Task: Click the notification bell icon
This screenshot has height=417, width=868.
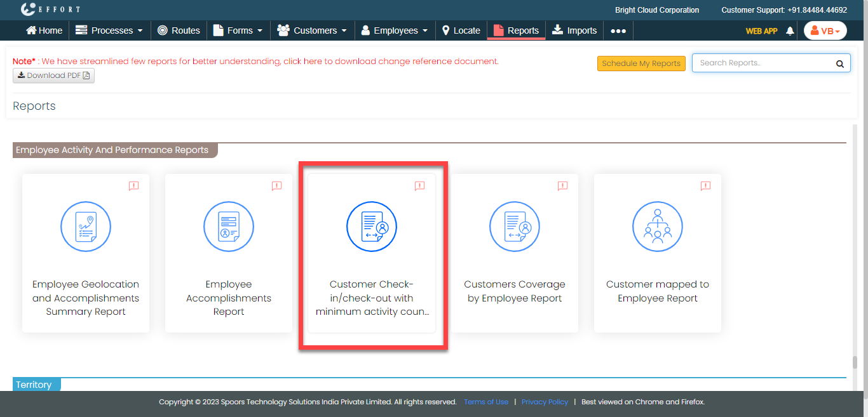Action: (790, 30)
